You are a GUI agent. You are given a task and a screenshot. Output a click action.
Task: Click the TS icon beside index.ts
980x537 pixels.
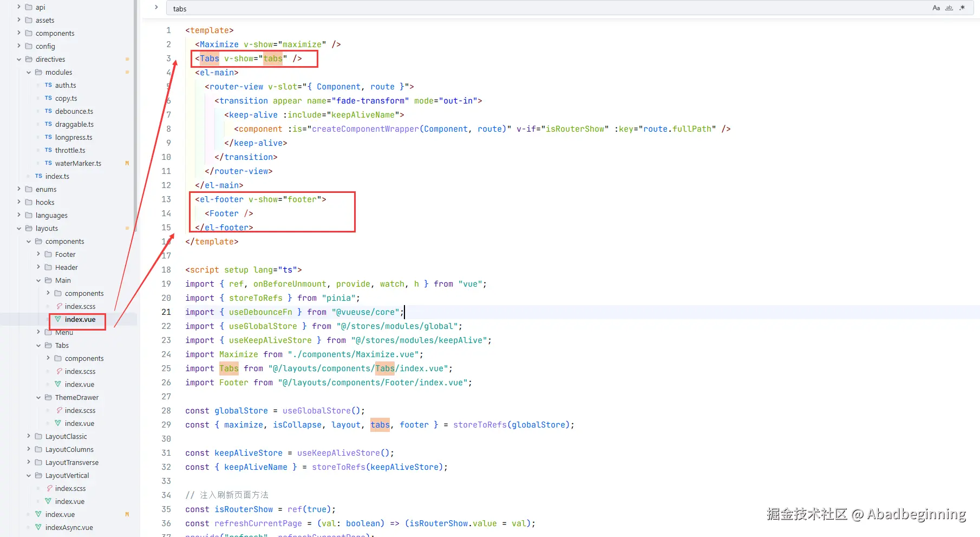point(38,176)
